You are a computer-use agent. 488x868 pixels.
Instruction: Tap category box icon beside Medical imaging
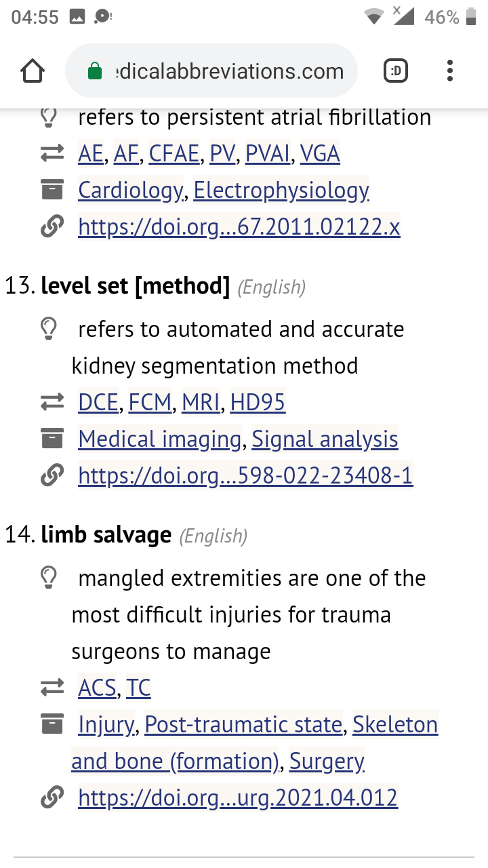coord(52,439)
